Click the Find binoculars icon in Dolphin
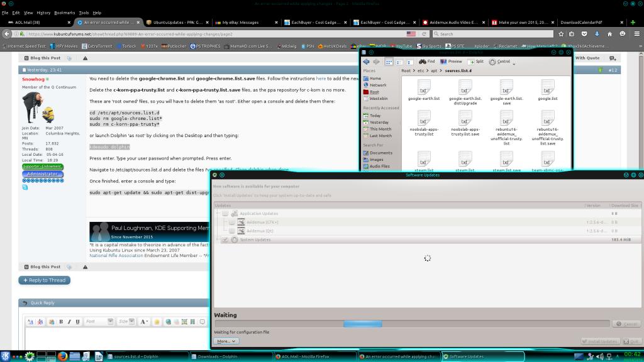Screen dimensions: 644x362 point(422,62)
